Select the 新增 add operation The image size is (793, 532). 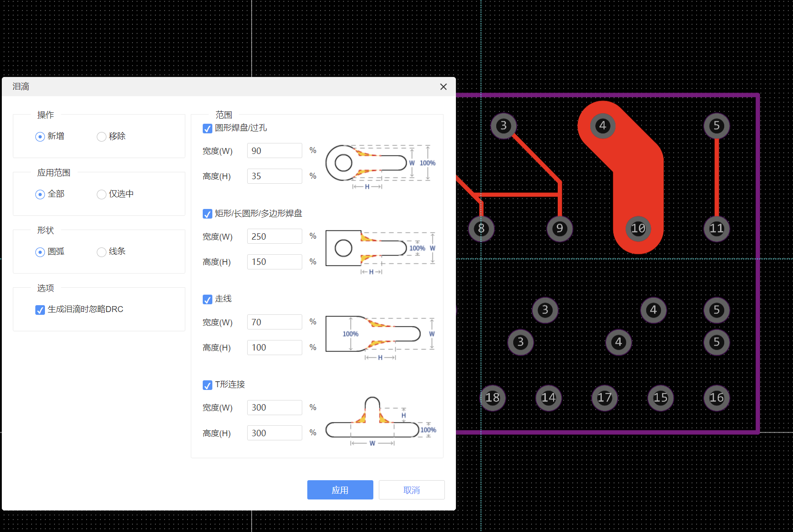coord(40,137)
